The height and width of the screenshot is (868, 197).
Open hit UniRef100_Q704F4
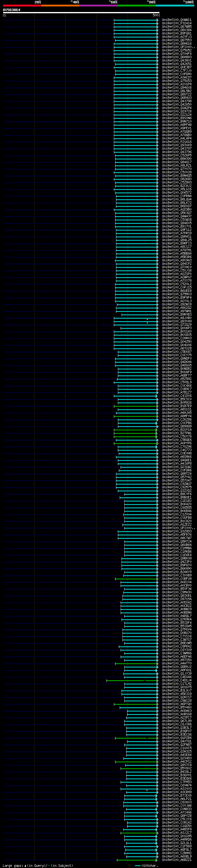click(x=176, y=54)
